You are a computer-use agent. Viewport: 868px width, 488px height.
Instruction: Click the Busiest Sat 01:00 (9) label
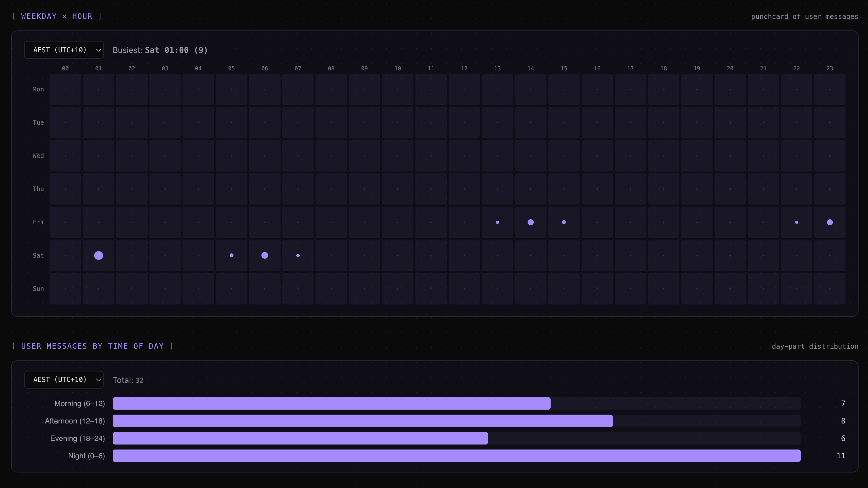tap(160, 50)
